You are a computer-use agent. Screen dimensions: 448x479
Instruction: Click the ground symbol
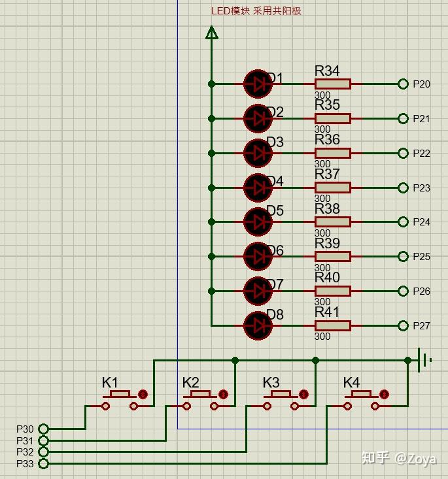tap(424, 360)
